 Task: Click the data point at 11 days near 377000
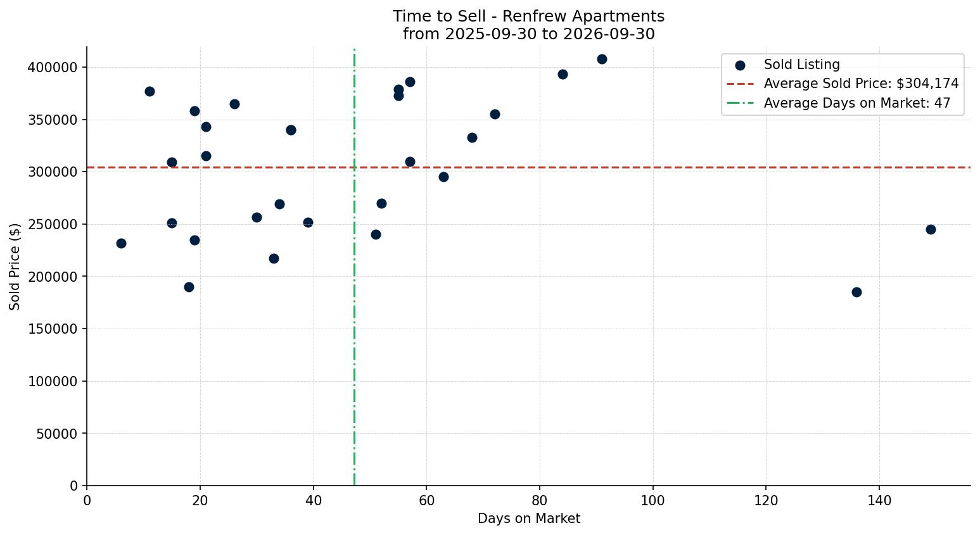coord(150,91)
